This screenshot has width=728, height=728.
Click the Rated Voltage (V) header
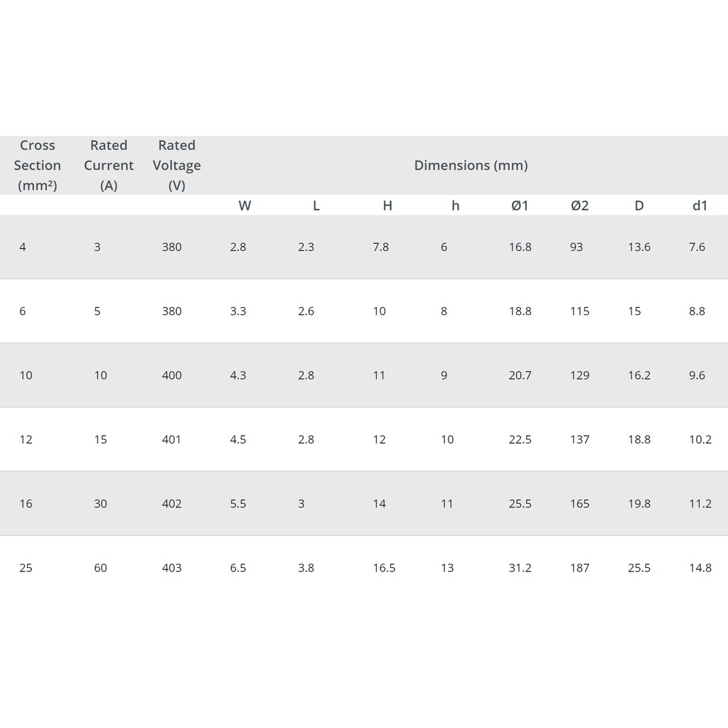click(176, 165)
